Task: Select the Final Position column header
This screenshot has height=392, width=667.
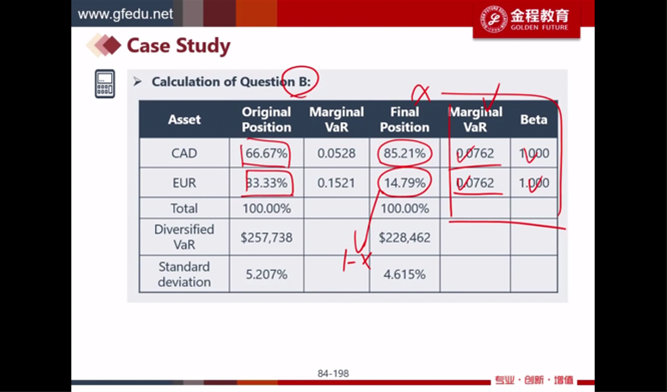Action: click(x=405, y=119)
